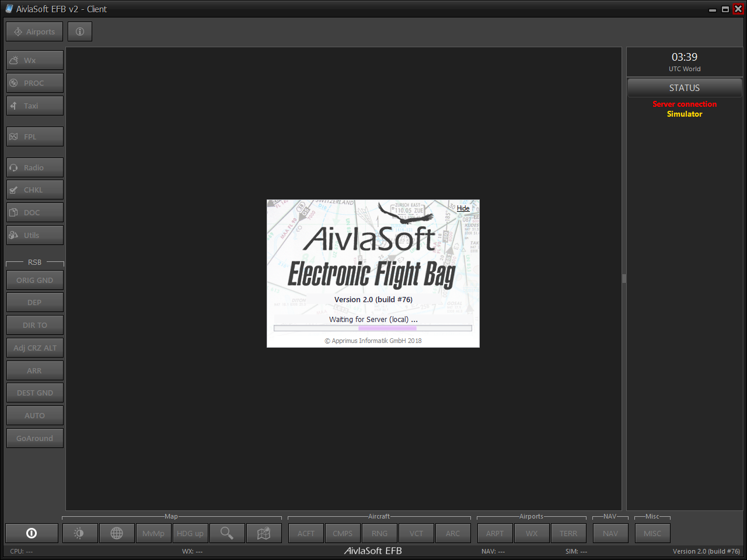Click the panel splitter handle

[x=624, y=279]
